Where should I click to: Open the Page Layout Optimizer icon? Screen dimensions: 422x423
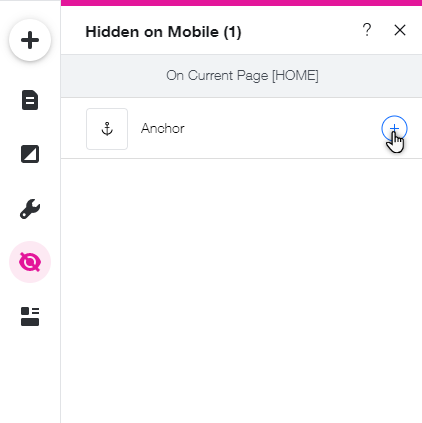click(30, 316)
